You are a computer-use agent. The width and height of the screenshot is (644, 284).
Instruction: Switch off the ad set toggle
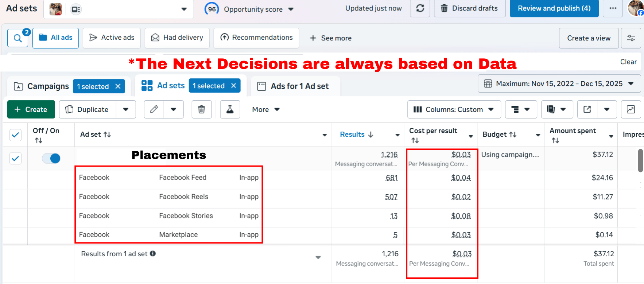tap(51, 158)
